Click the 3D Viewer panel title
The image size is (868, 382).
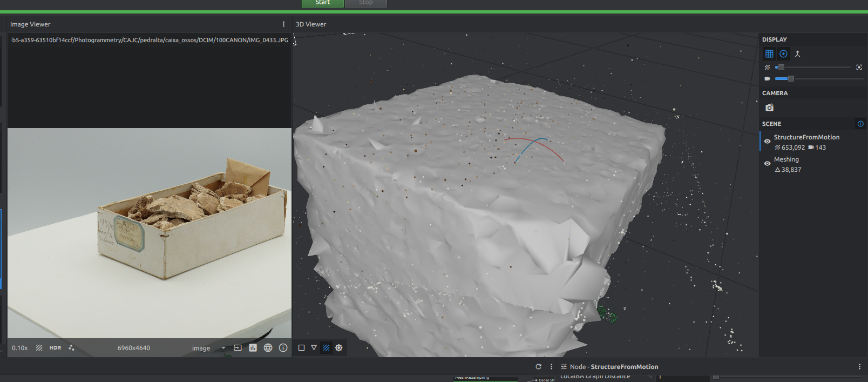coord(311,24)
